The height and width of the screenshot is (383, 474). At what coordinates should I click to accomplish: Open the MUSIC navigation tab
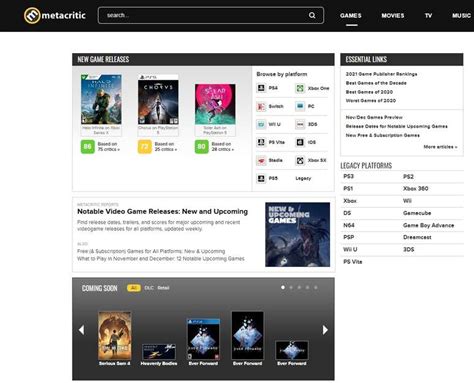[462, 16]
